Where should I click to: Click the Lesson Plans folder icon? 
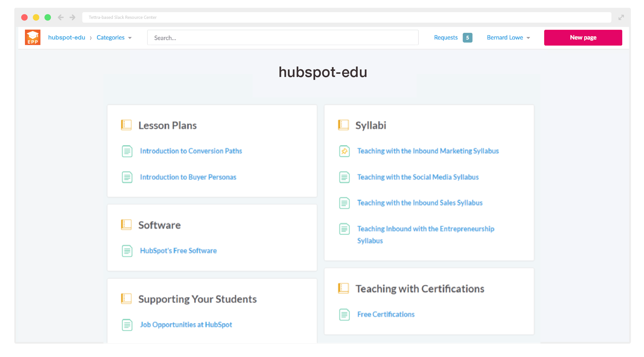[x=126, y=125]
